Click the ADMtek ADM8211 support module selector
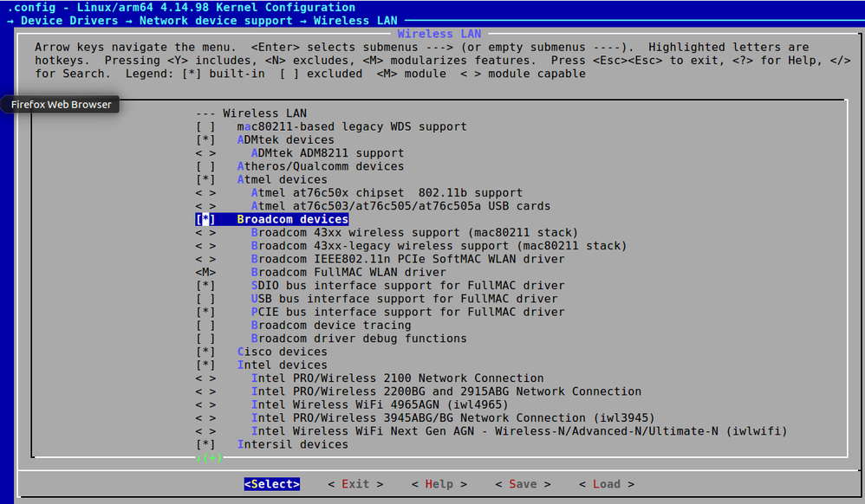865x504 pixels. (205, 153)
